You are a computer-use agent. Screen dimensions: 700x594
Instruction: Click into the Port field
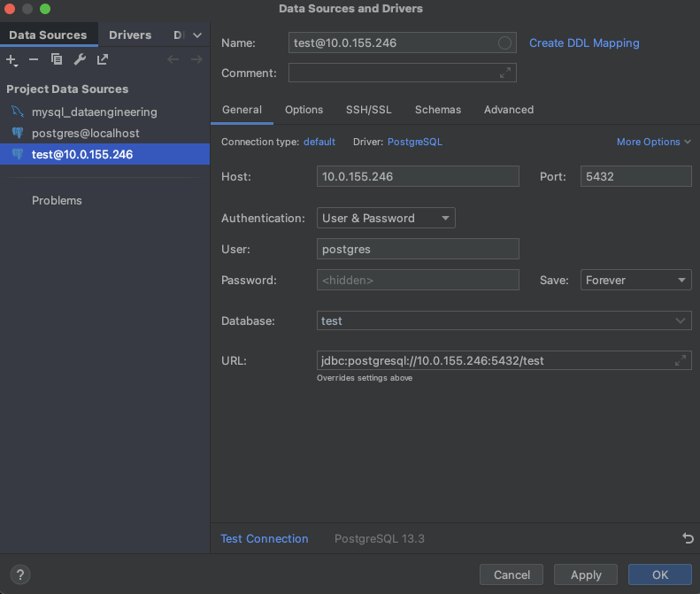[x=635, y=176]
